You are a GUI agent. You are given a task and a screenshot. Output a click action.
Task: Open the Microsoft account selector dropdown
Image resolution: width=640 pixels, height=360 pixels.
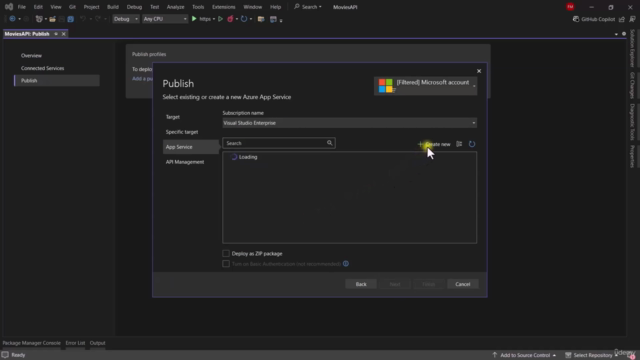click(x=425, y=86)
